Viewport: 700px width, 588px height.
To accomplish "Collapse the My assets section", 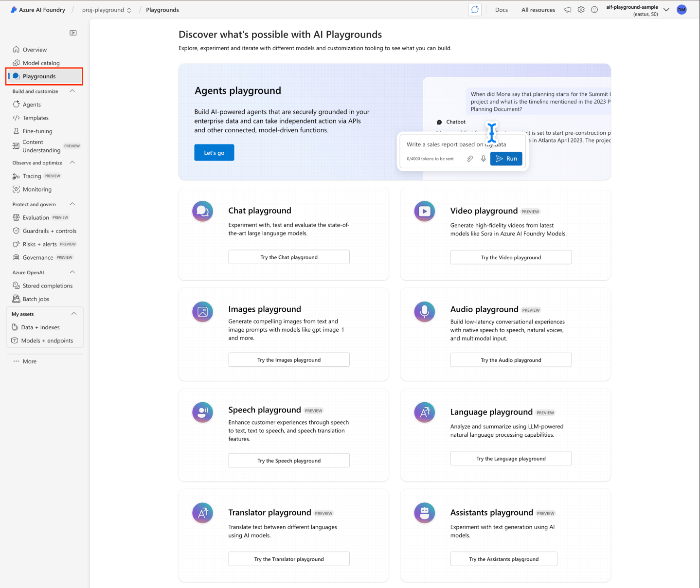I will 74,314.
